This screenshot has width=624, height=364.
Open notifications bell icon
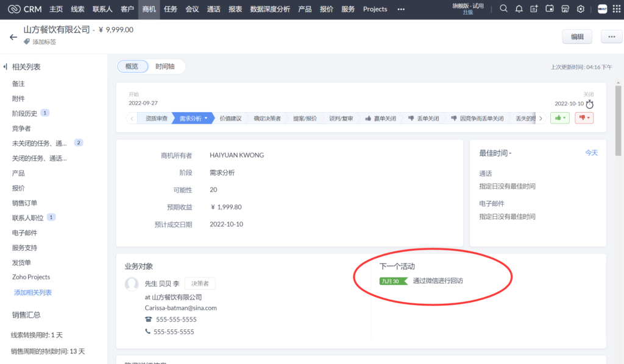[519, 9]
